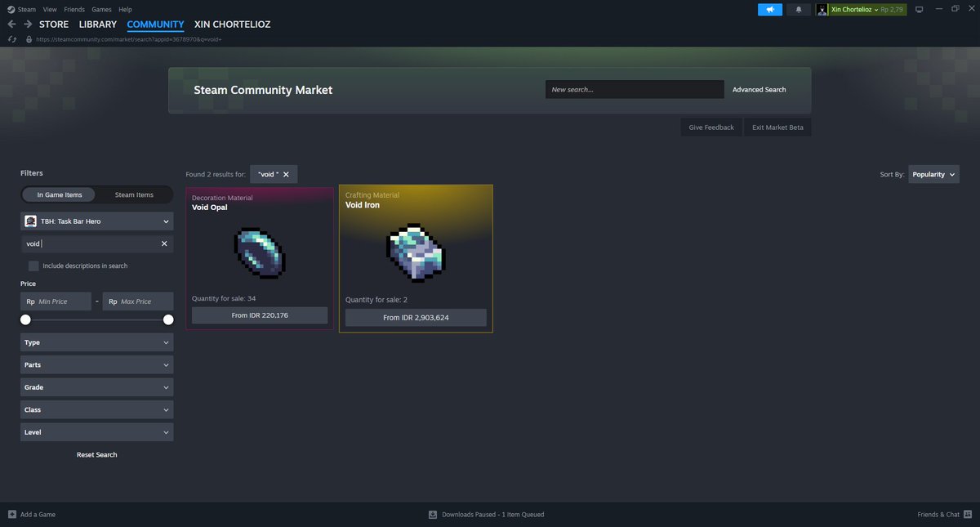Click the Reset Search link

click(x=96, y=454)
